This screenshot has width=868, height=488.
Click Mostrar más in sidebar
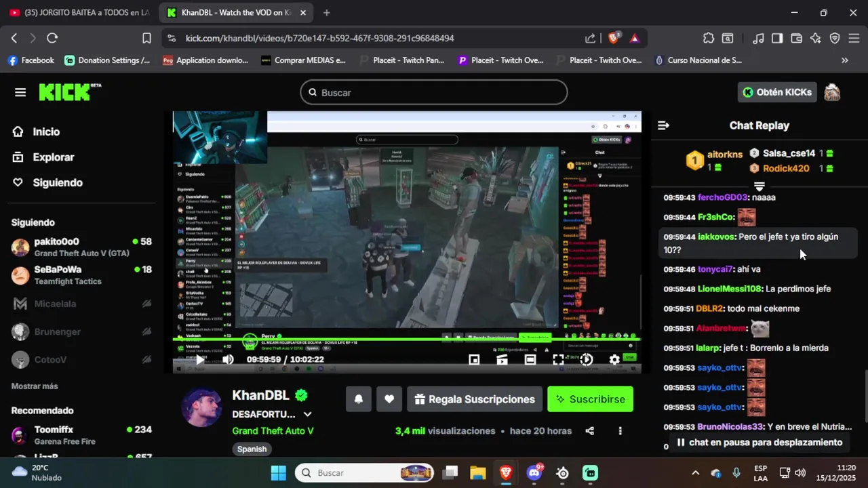tap(35, 386)
